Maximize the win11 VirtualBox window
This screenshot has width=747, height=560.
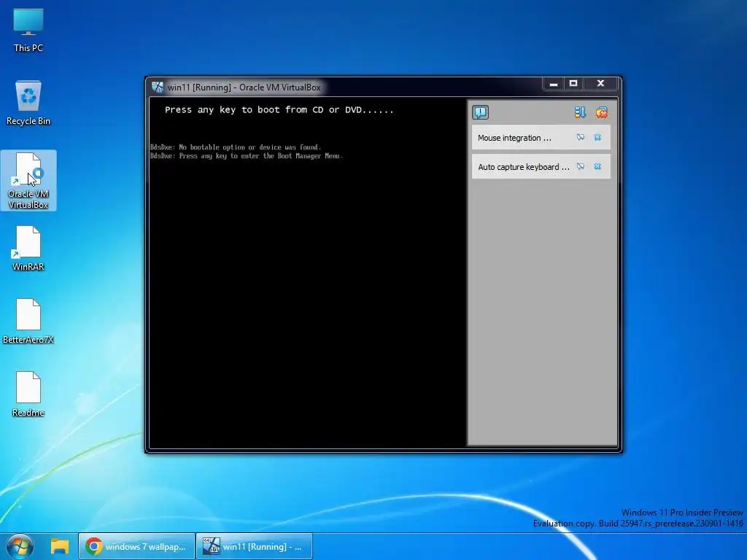[x=573, y=84]
